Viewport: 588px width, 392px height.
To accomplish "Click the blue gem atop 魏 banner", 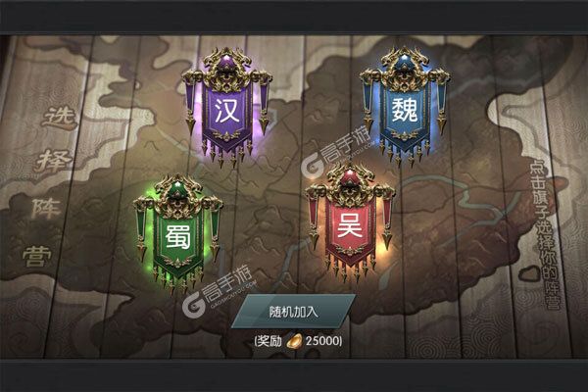I will click(405, 61).
